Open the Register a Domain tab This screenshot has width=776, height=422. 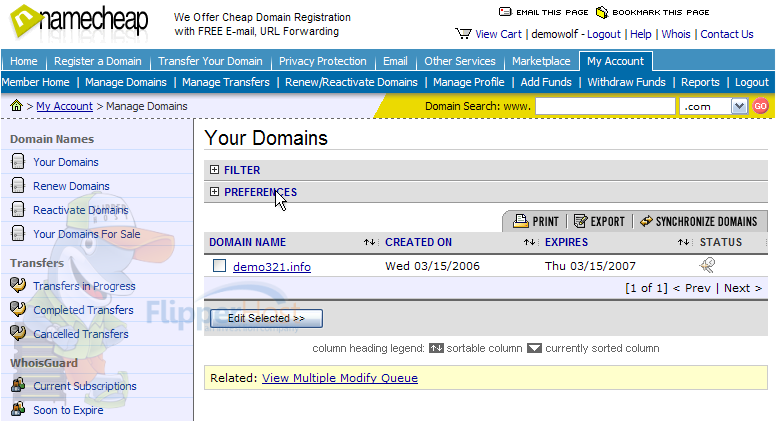point(97,61)
